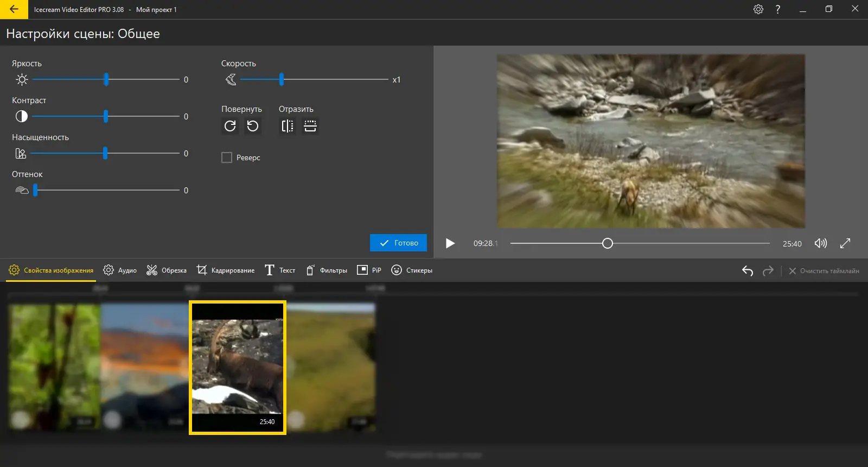
Task: Go back with yellow arrow button
Action: pos(14,9)
